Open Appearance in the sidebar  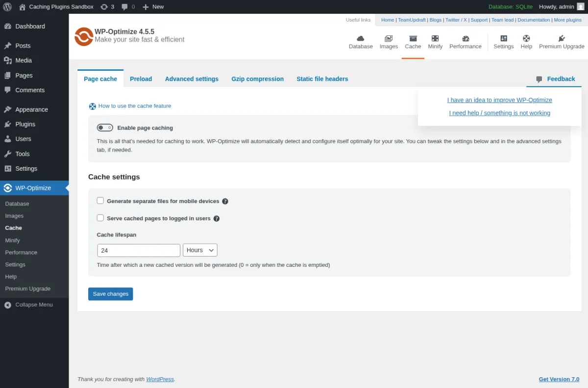point(34,109)
